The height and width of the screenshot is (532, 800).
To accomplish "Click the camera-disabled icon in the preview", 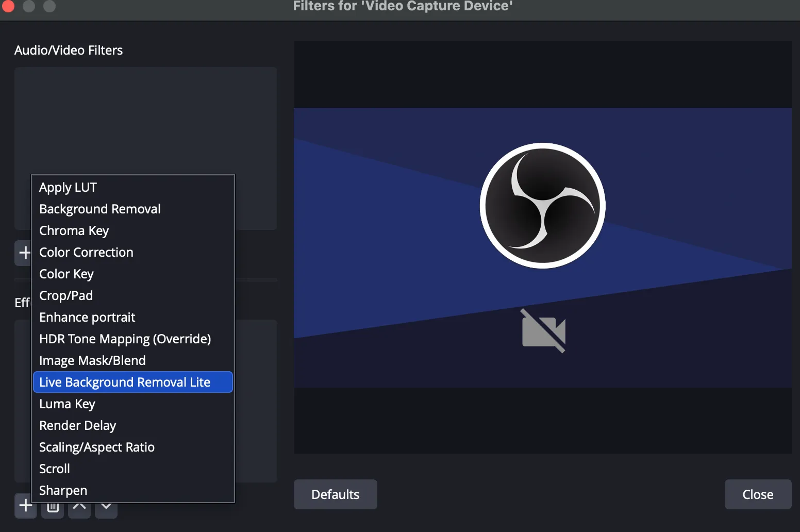I will (543, 331).
